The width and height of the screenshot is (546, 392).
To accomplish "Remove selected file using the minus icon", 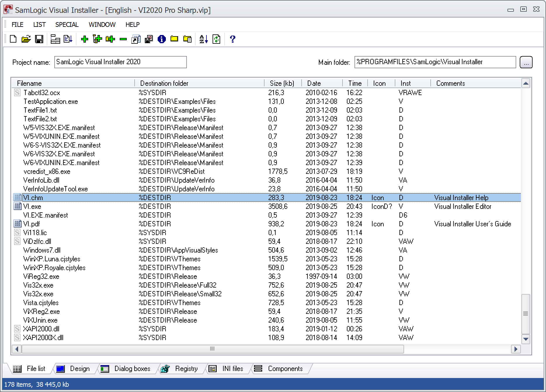I will coord(123,39).
